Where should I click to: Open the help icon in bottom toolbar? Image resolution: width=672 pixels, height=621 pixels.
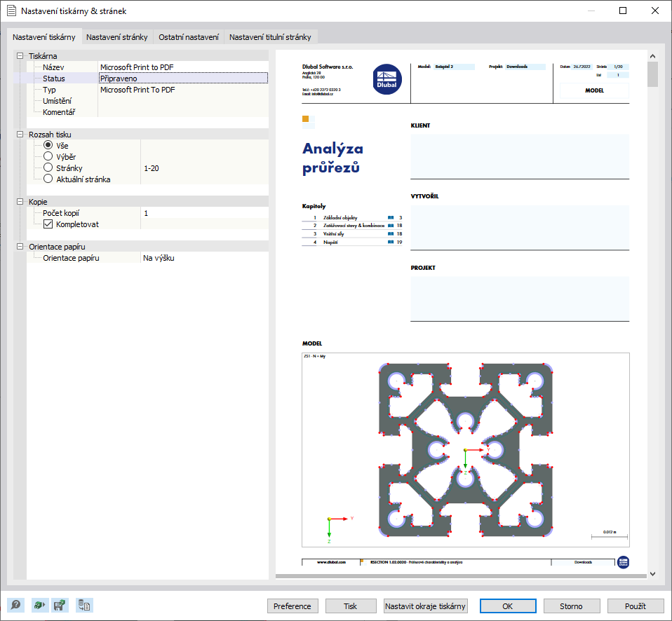(15, 605)
